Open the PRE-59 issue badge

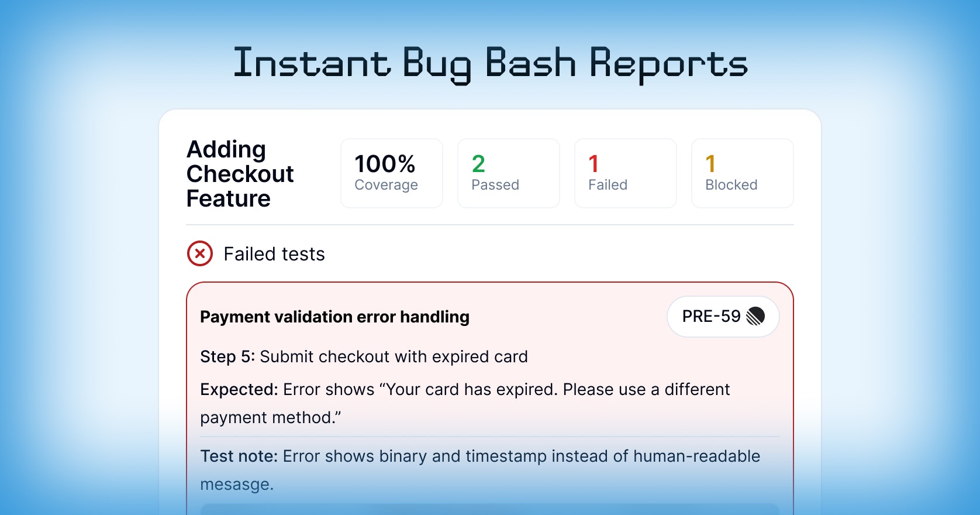(x=723, y=317)
